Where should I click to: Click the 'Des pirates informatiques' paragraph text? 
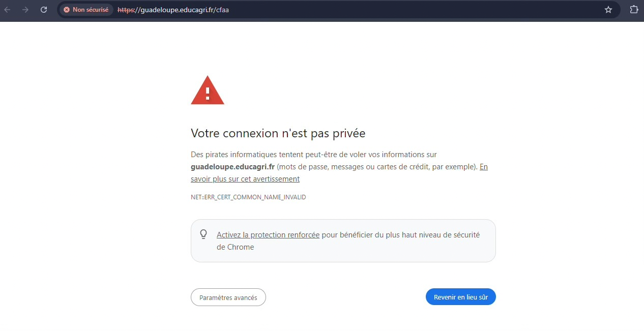339,167
